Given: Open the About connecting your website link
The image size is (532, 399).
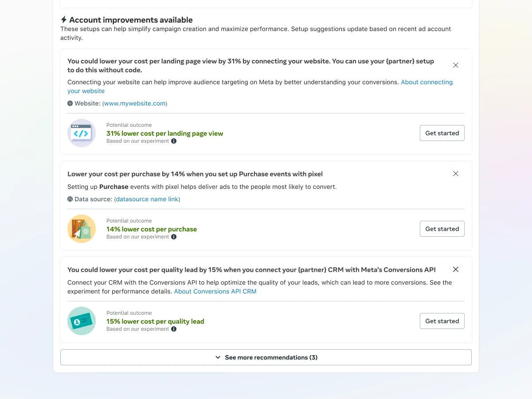Looking at the screenshot, I should [x=426, y=82].
